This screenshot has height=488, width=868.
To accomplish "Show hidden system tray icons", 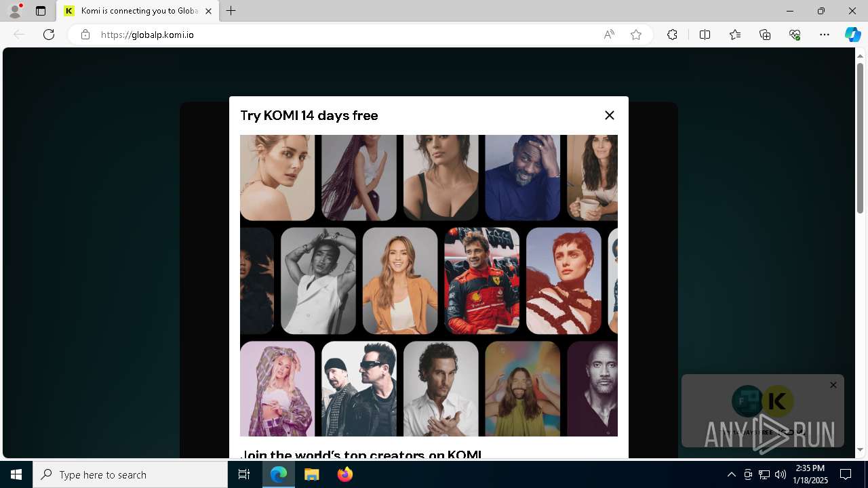I will click(x=731, y=474).
